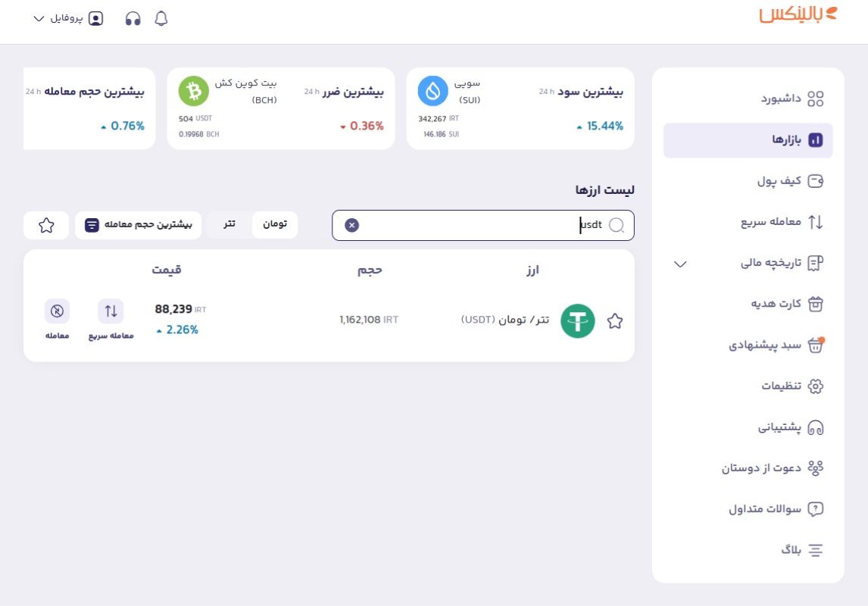
Task: Open دعوت از دوستان referral page
Action: 748,468
